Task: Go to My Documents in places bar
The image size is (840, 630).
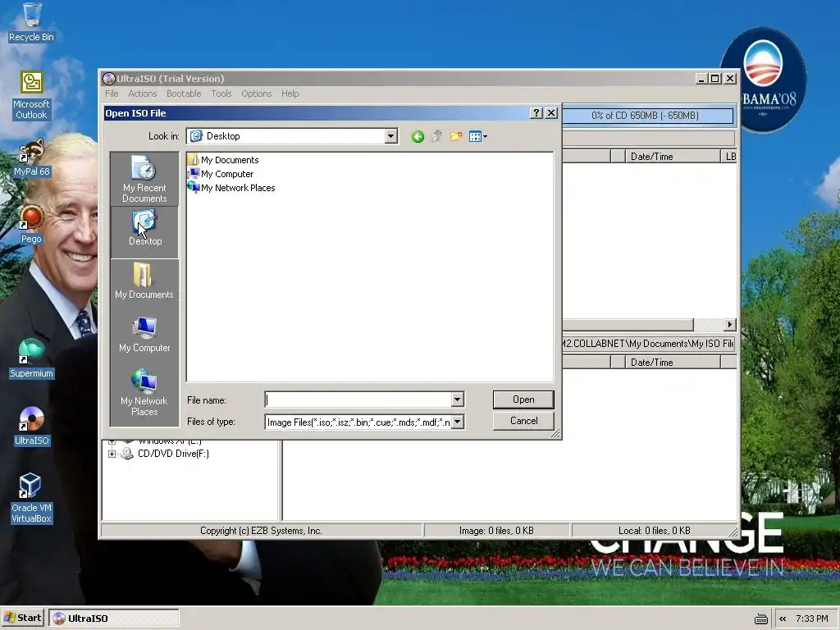Action: [144, 281]
